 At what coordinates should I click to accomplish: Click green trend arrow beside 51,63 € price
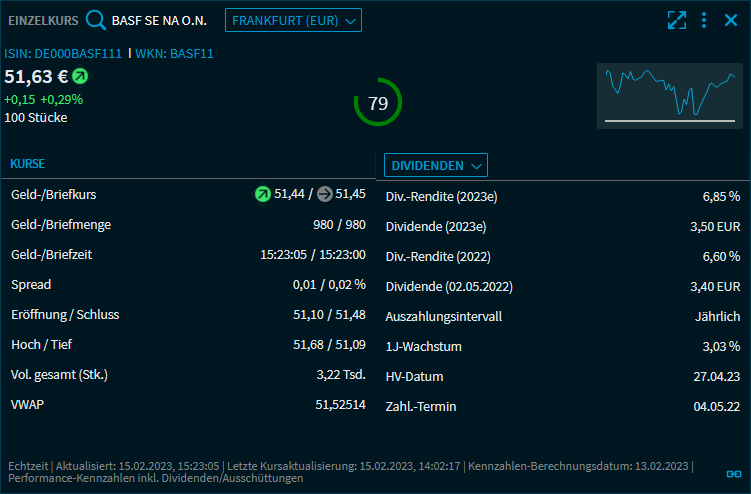click(80, 76)
